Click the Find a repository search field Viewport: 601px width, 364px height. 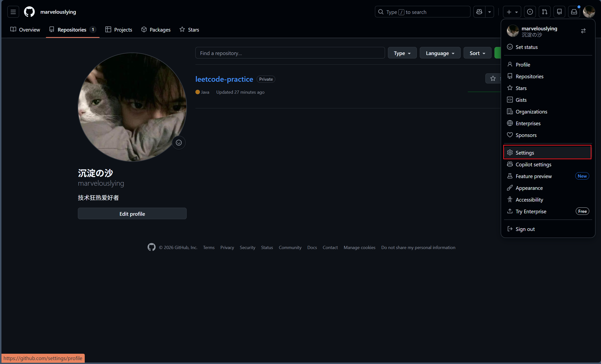coord(290,53)
